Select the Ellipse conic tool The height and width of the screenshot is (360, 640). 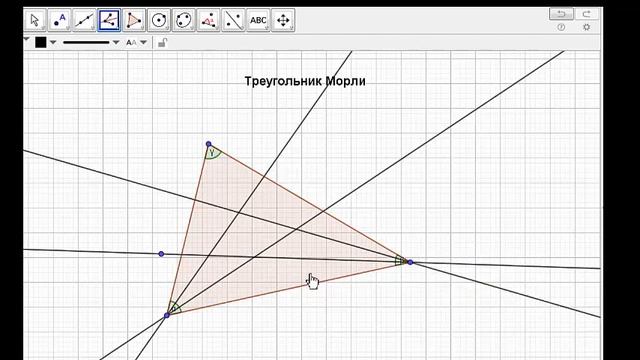click(184, 20)
